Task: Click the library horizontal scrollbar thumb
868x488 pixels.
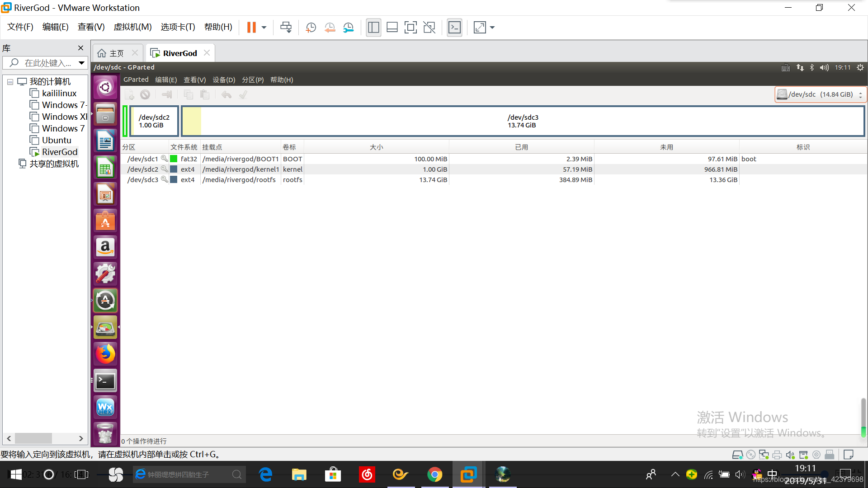Action: [33, 438]
